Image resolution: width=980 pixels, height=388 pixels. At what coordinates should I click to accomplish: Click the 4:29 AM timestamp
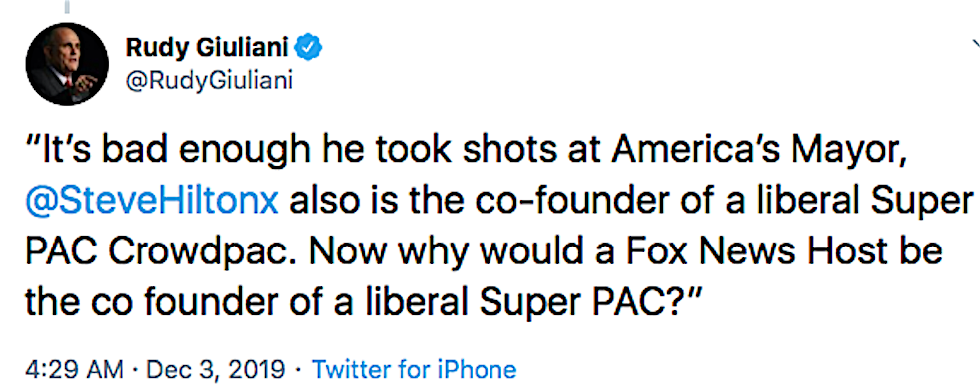pyautogui.click(x=74, y=369)
